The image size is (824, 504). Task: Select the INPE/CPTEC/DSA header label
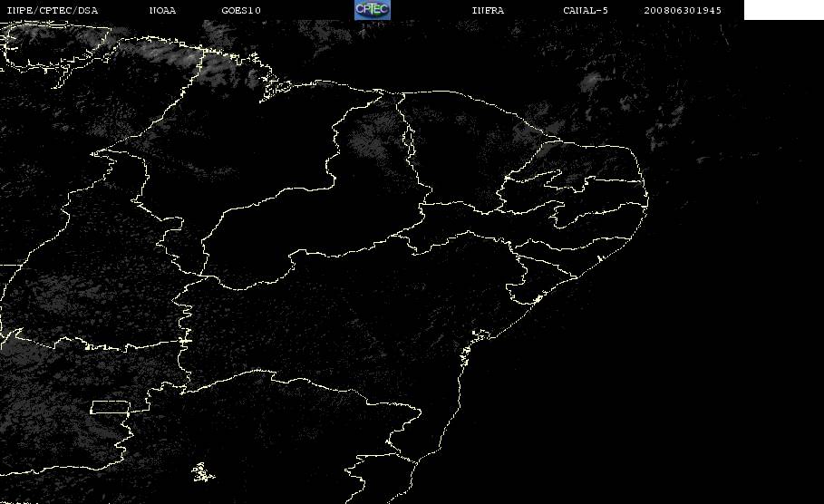53,11
